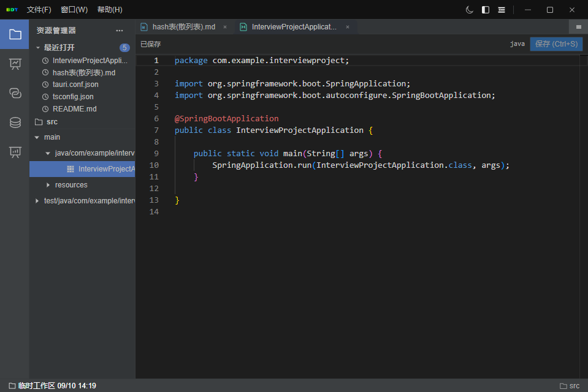Collapse the java/com/example/interv folder arrow
This screenshot has width=588, height=392.
coord(48,153)
